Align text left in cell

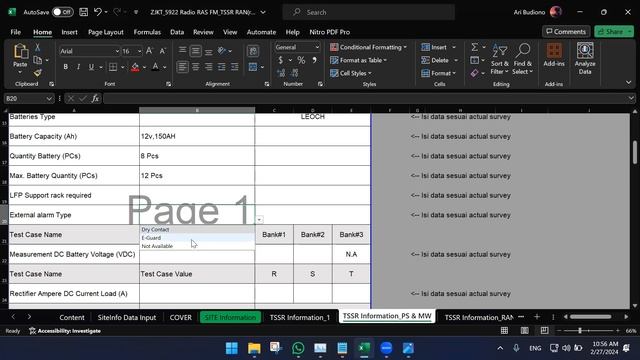point(182,67)
